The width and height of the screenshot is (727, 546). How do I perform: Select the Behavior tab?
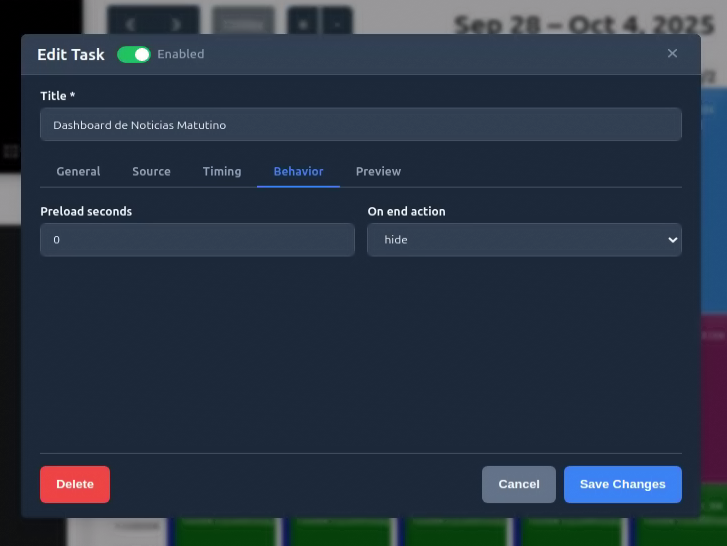point(298,172)
